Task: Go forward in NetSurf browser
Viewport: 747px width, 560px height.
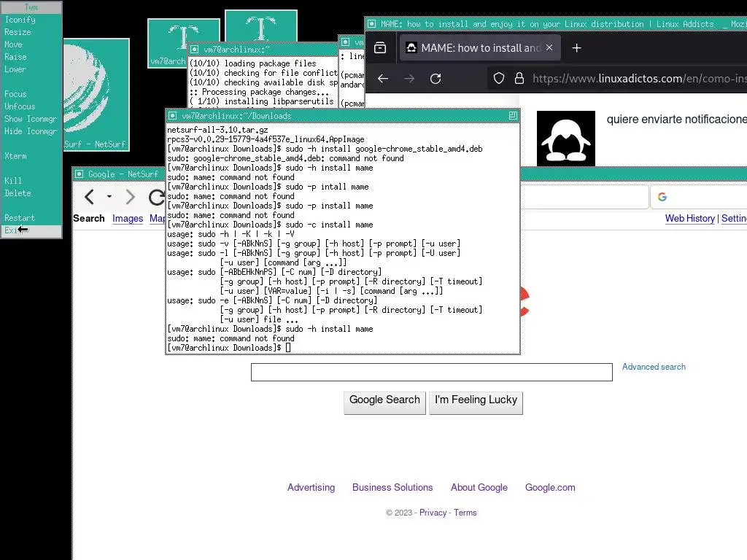Action: pyautogui.click(x=130, y=197)
